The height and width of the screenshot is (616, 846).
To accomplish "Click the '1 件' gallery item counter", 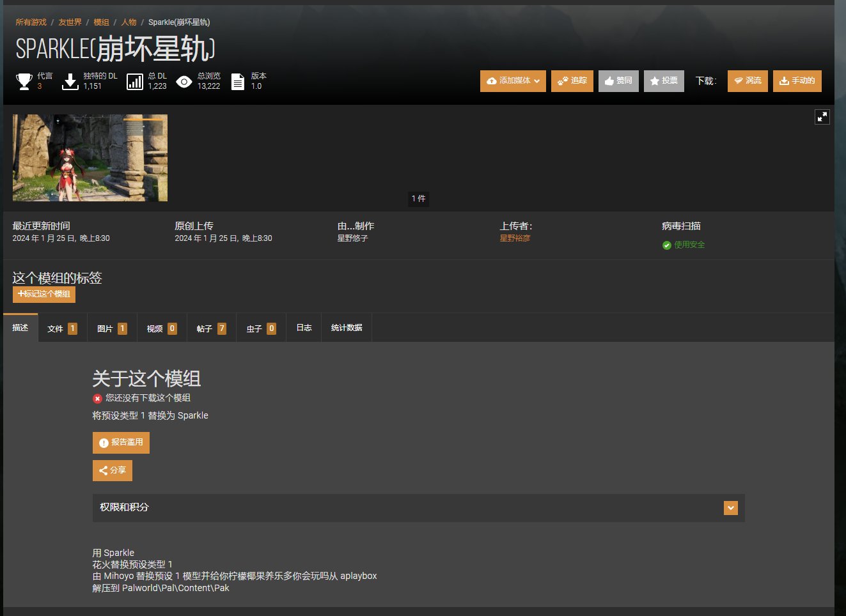I will (419, 199).
